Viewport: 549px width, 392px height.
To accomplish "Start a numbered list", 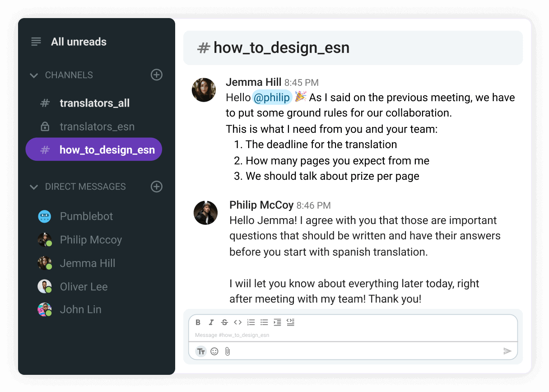I will [x=251, y=322].
